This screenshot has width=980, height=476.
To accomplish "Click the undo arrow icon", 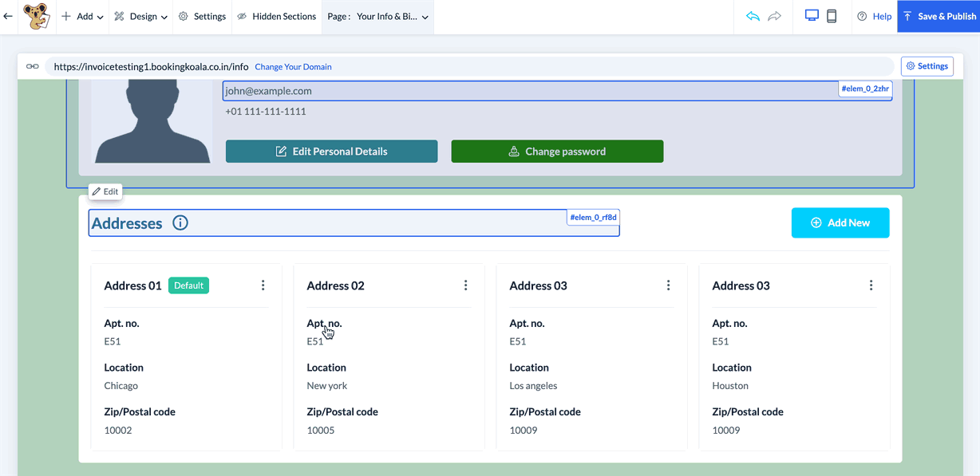I will pos(753,16).
